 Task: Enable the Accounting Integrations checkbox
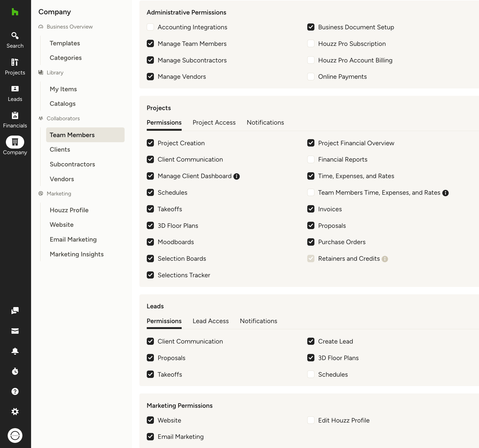(x=150, y=27)
